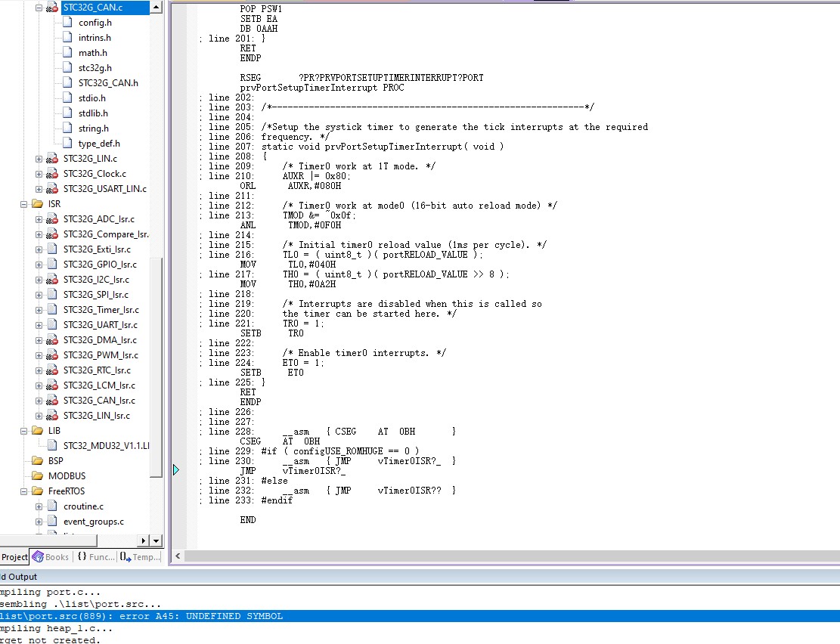Collapse the ISR group folder
This screenshot has height=644, width=840.
pos(23,204)
